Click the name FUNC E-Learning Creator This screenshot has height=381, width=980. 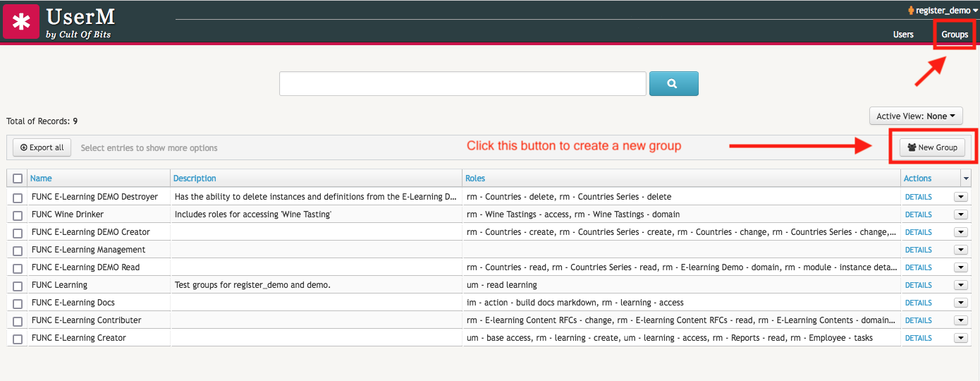[x=79, y=338]
